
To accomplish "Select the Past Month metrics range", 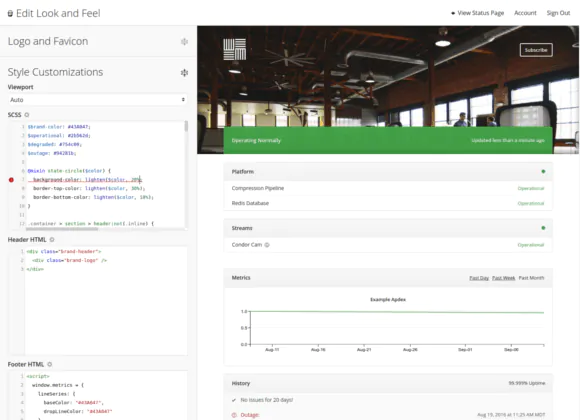I will 531,278.
